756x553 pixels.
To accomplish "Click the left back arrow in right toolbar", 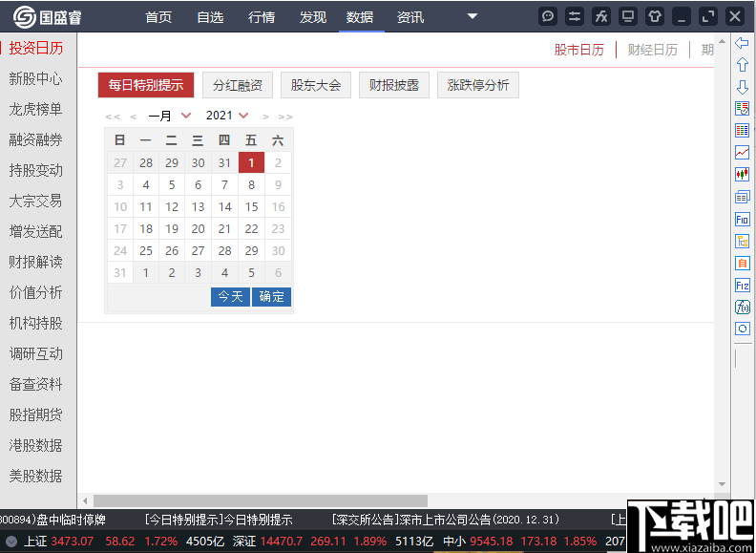I will coord(742,43).
